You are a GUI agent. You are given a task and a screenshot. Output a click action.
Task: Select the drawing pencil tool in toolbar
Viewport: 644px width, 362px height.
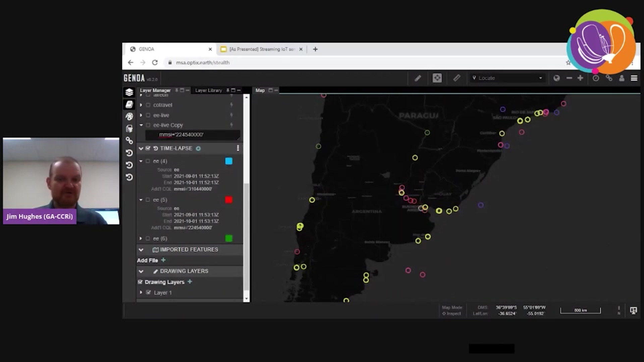pos(418,78)
